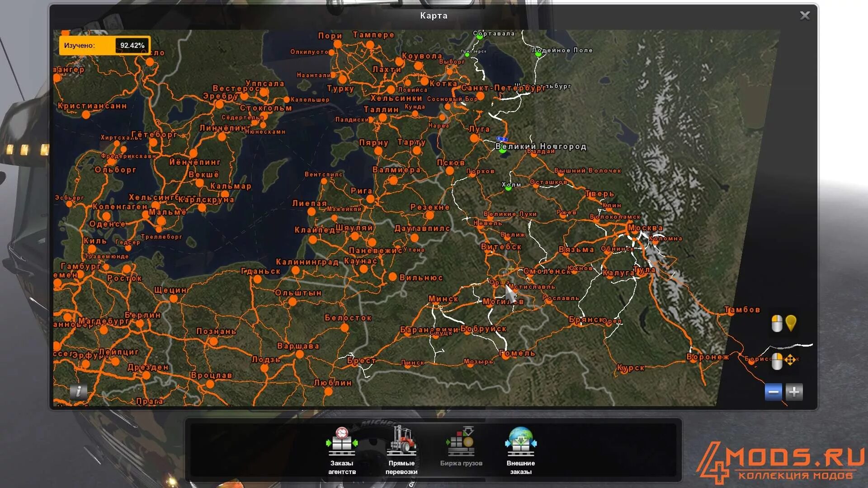Click the yellow waypoint pin icon
The image size is (868, 488).
[791, 323]
